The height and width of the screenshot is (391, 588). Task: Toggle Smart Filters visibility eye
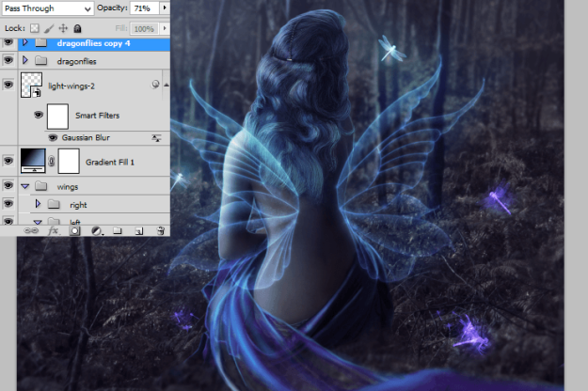click(x=39, y=115)
